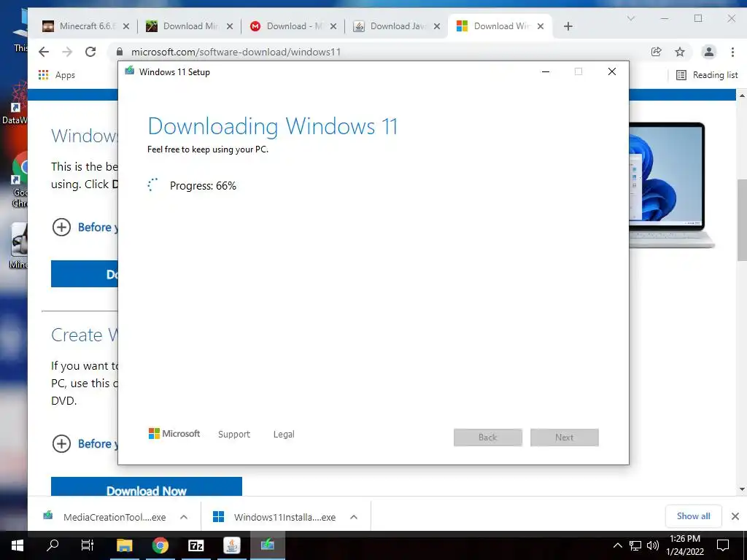Screen dimensions: 747x560
Task: Expand options for MediaCreationTool.exe download
Action: 184,517
